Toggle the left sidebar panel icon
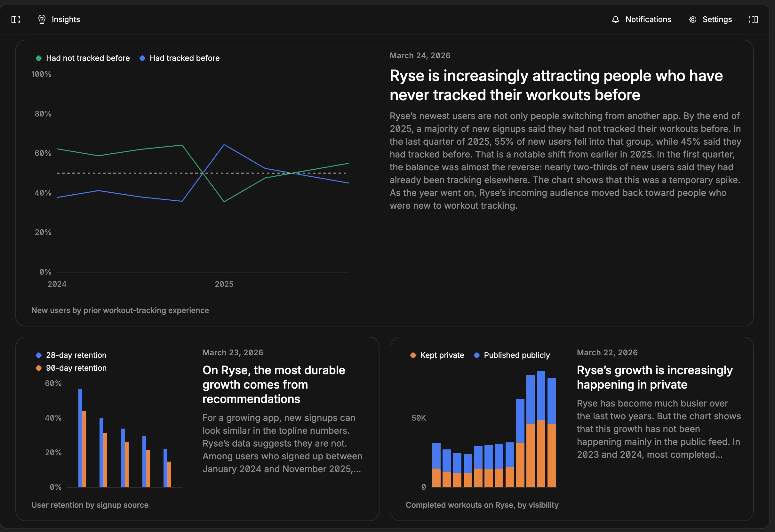 pos(16,19)
